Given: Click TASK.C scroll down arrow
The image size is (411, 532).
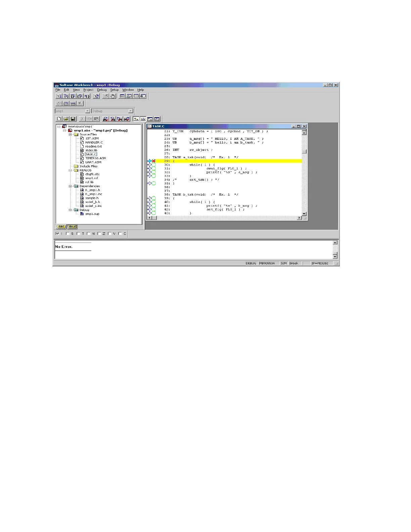Looking at the screenshot, I should tap(304, 214).
